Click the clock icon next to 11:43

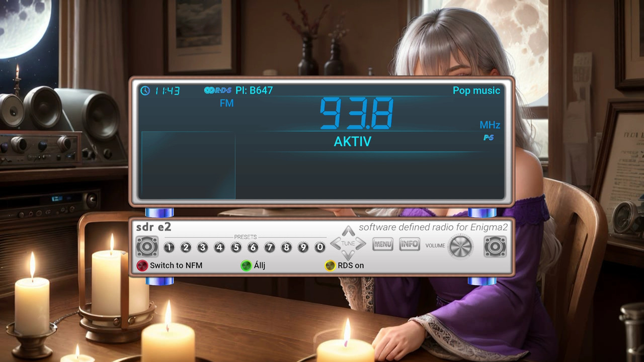[x=144, y=91]
